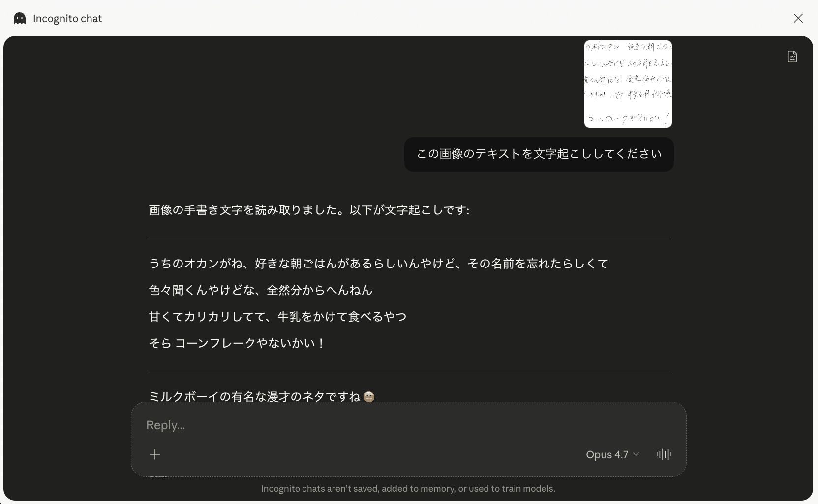Click the incognito ghost icon

(20, 19)
